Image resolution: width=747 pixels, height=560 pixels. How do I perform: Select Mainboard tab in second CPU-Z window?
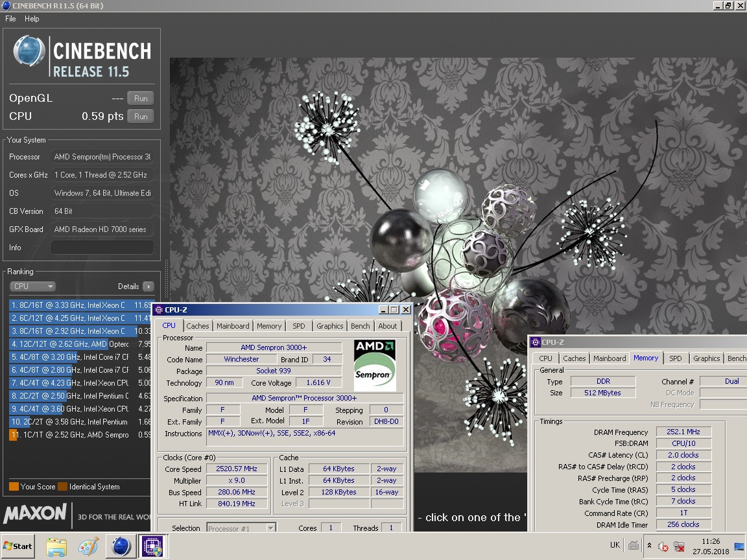point(610,358)
